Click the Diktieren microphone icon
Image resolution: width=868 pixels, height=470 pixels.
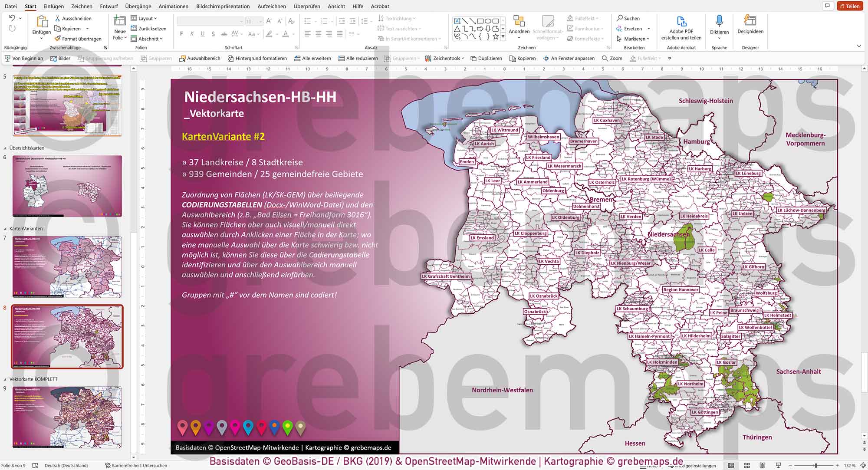point(719,21)
